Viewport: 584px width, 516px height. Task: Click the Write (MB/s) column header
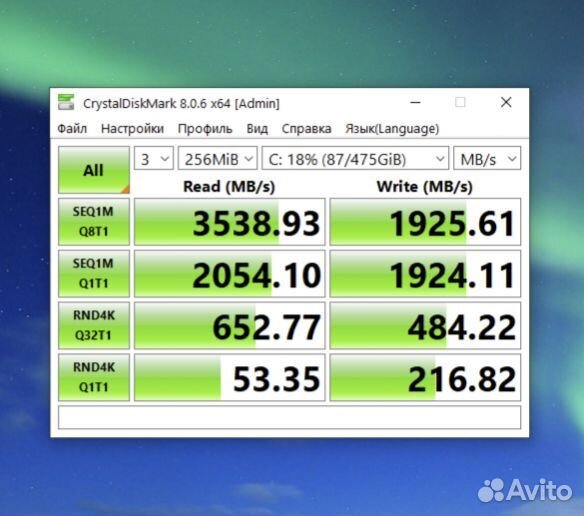[425, 186]
